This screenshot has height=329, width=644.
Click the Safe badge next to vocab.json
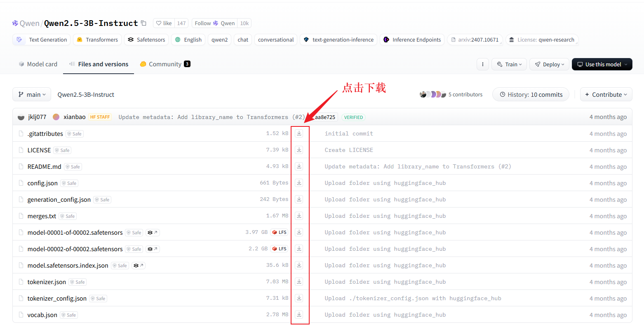[x=69, y=315]
